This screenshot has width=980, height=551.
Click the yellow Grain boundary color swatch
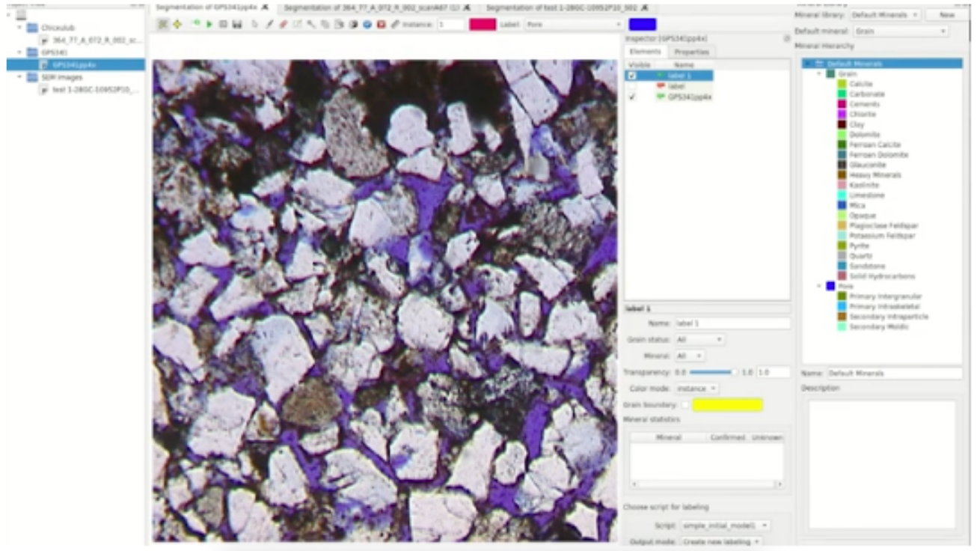[x=727, y=406]
